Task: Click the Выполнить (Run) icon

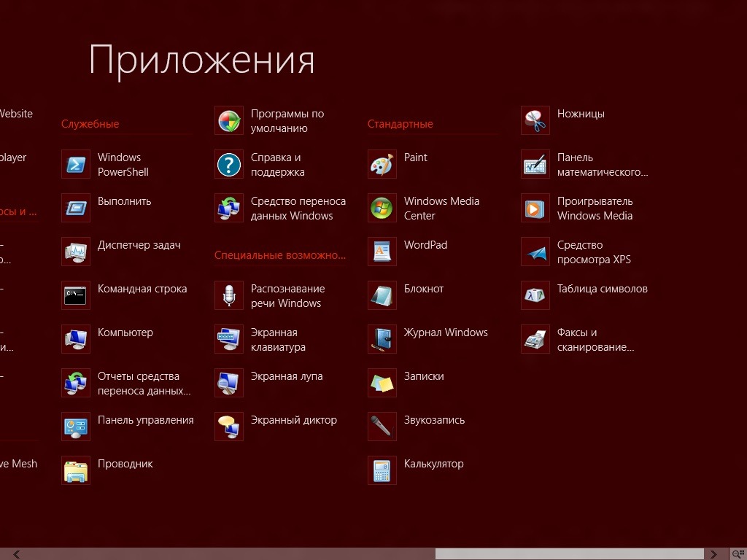Action: 76,208
